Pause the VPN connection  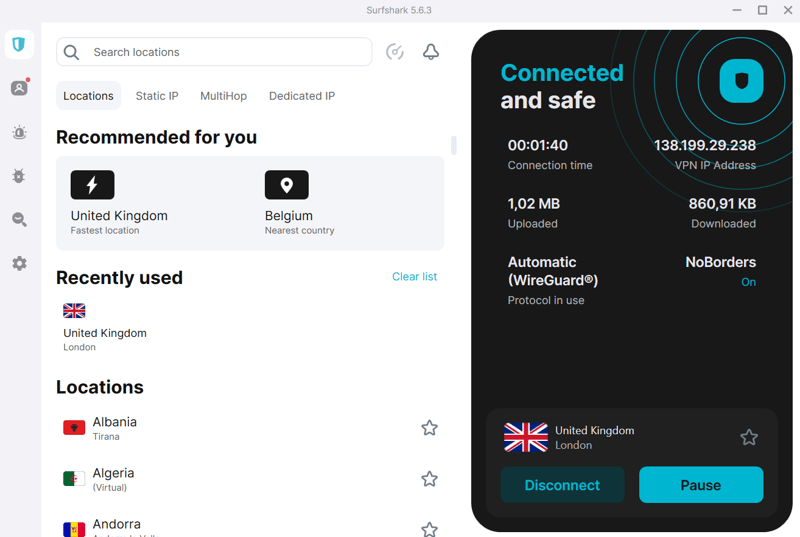pyautogui.click(x=701, y=485)
